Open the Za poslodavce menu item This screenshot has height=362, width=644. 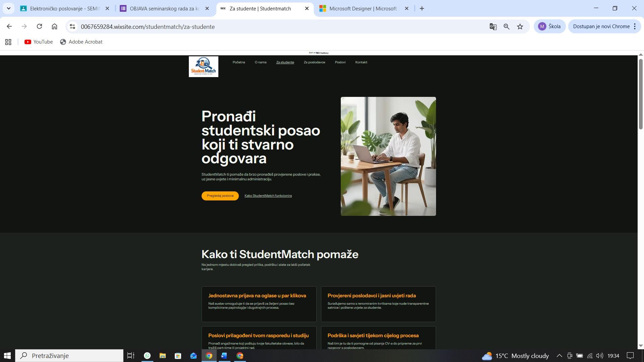(x=314, y=62)
